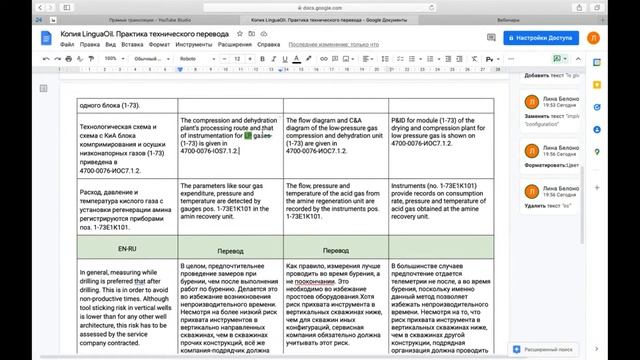The height and width of the screenshot is (360, 640).
Task: Open the Вставка menu
Action: (132, 44)
